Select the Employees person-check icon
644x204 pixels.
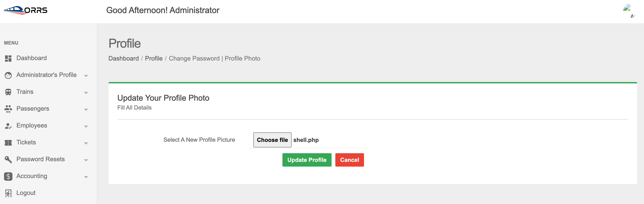[8, 126]
